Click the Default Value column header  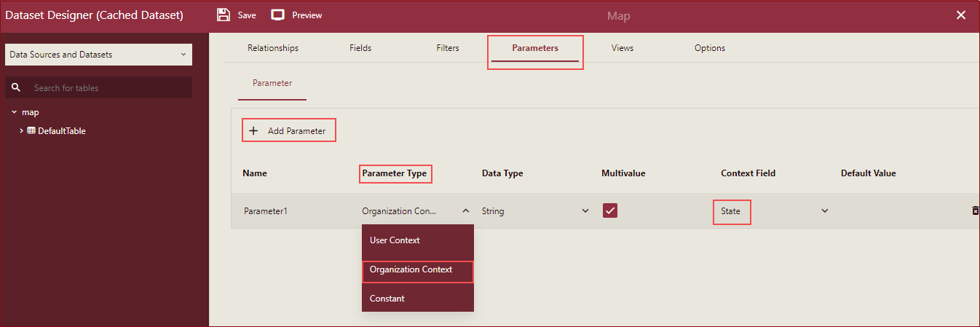coord(869,173)
